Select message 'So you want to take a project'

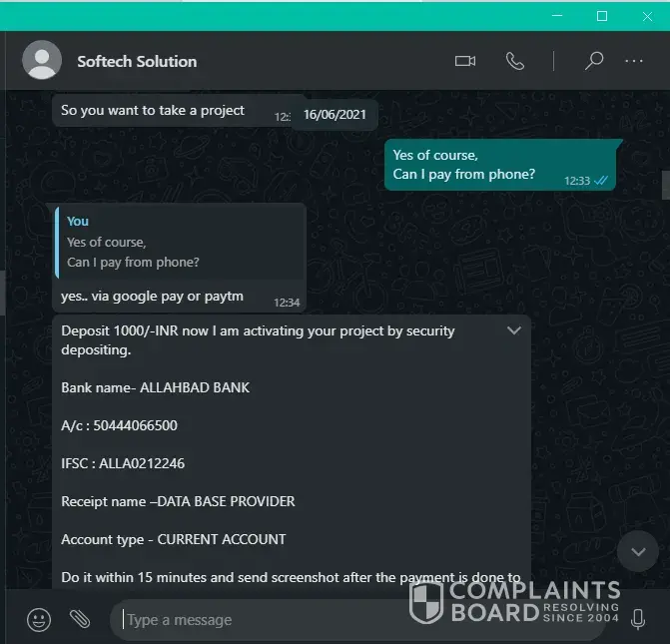coord(153,110)
